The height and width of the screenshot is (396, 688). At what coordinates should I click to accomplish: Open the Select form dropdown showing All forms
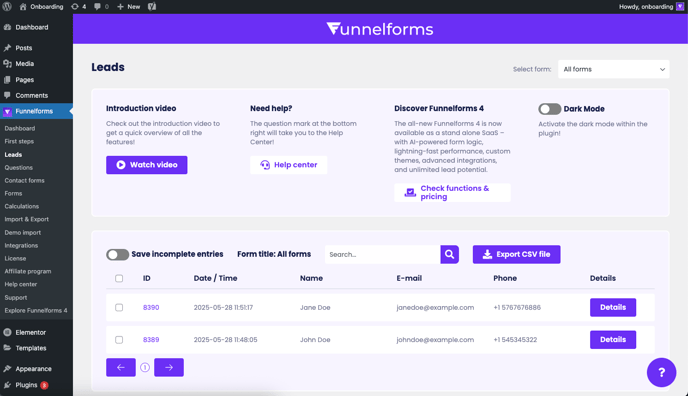pyautogui.click(x=613, y=69)
